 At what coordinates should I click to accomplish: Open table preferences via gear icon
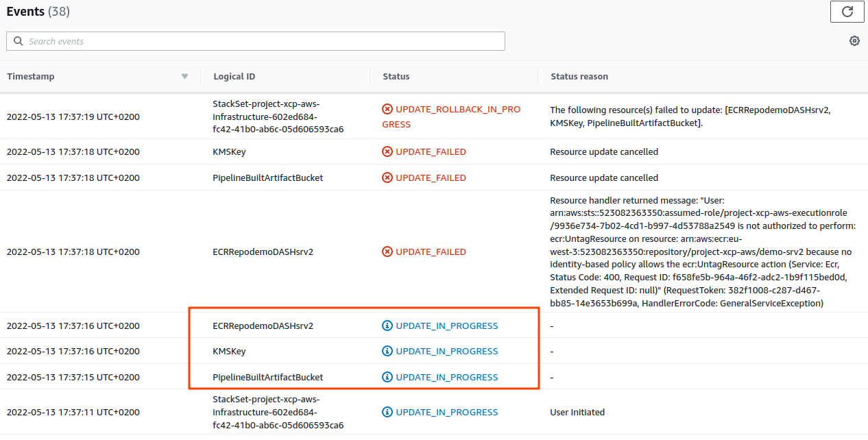[x=854, y=40]
